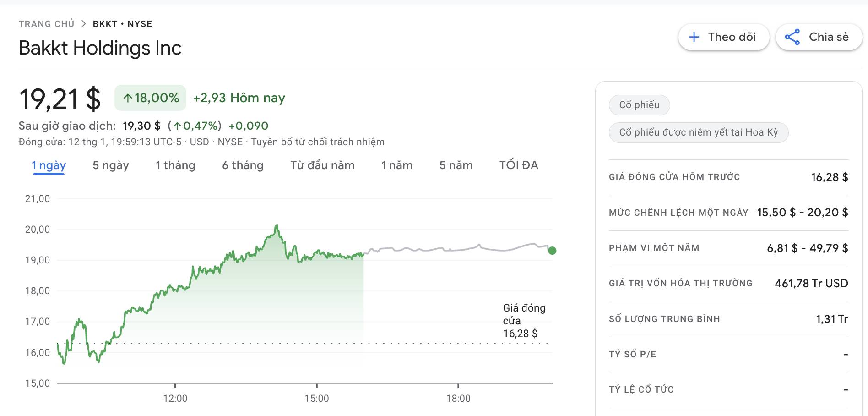Viewport: 868px width, 416px height.
Task: Click the breadcrumb chevron after Trang chủ
Action: point(83,24)
